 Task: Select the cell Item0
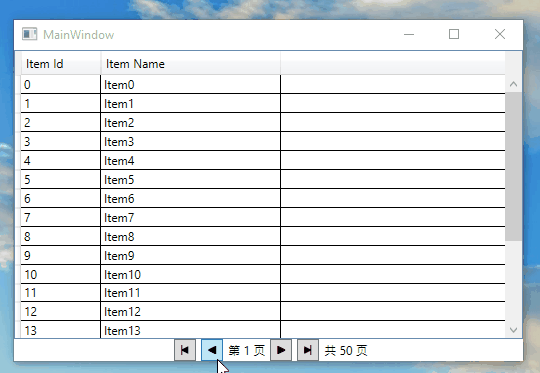[x=191, y=85]
